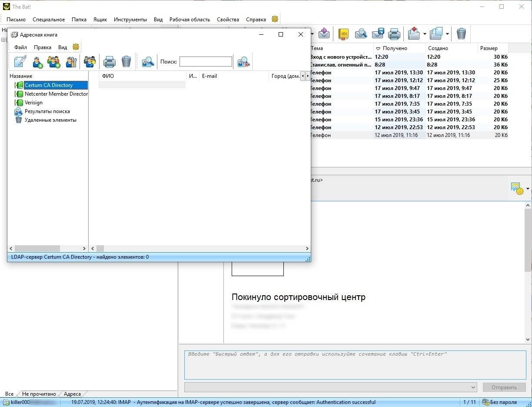Select the message received at 12:20
Image resolution: width=532 pixels, height=407 pixels.
coord(409,57)
